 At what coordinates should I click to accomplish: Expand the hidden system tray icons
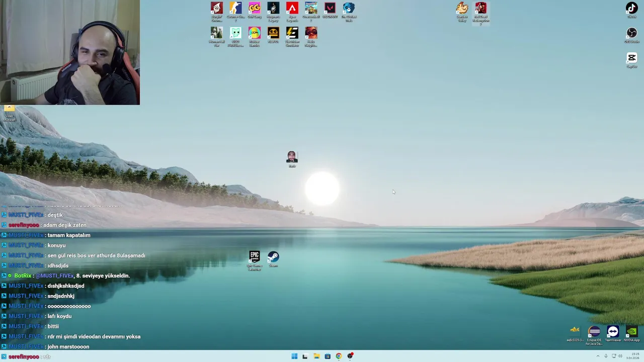tap(598, 356)
